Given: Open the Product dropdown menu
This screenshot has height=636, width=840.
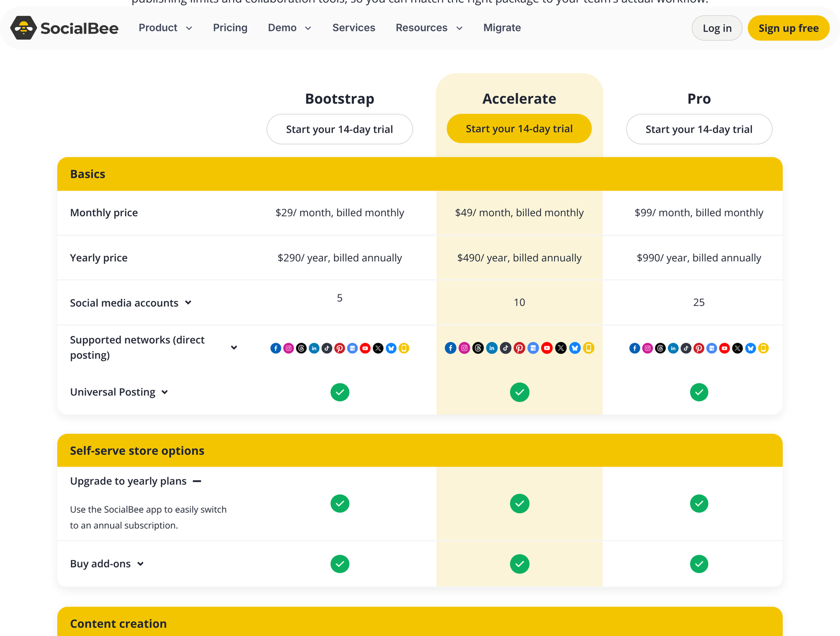Looking at the screenshot, I should point(165,28).
